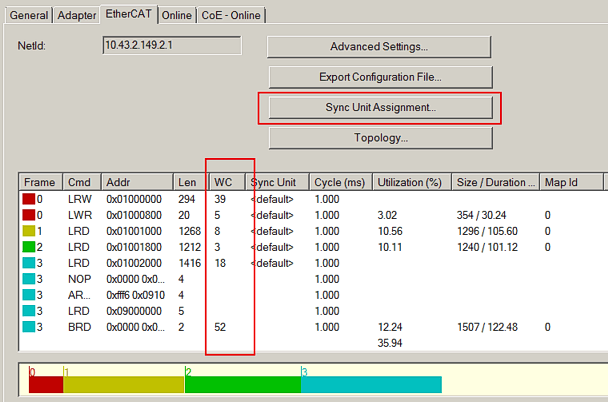Open Sync Unit Assignment dialog
The width and height of the screenshot is (608, 402).
pyautogui.click(x=380, y=107)
